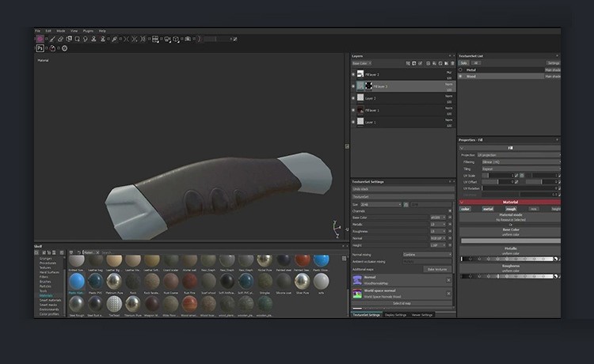Click the delete layer trash icon
The width and height of the screenshot is (594, 364).
(452, 63)
